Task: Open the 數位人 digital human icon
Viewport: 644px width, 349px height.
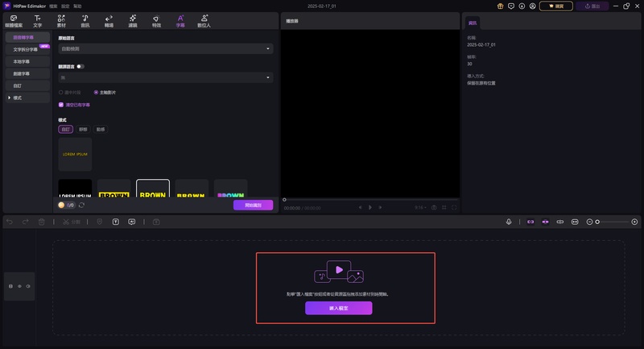Action: pyautogui.click(x=204, y=20)
